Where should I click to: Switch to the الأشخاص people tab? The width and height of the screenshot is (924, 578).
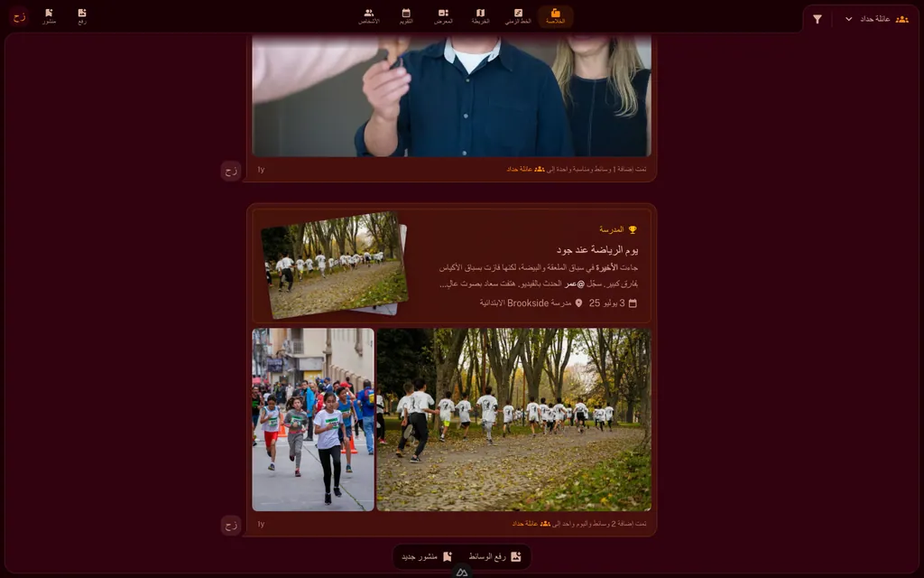(x=369, y=16)
